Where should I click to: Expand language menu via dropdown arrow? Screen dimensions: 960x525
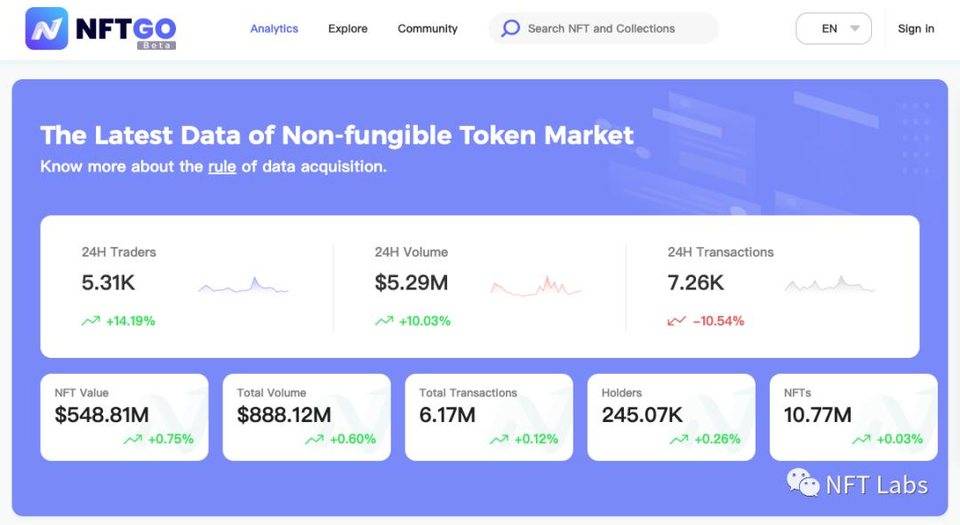[855, 29]
